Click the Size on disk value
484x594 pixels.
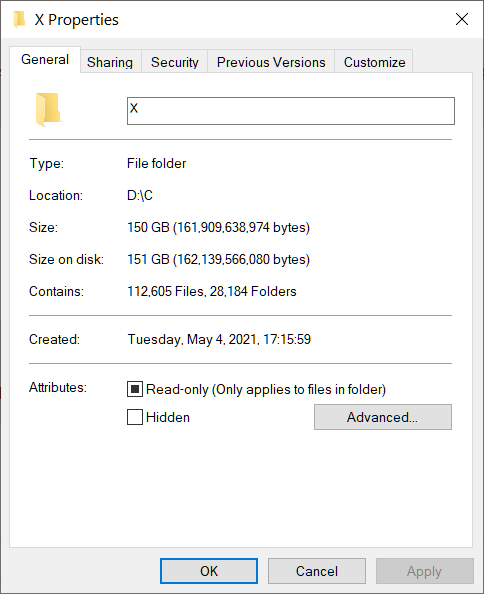pyautogui.click(x=219, y=259)
